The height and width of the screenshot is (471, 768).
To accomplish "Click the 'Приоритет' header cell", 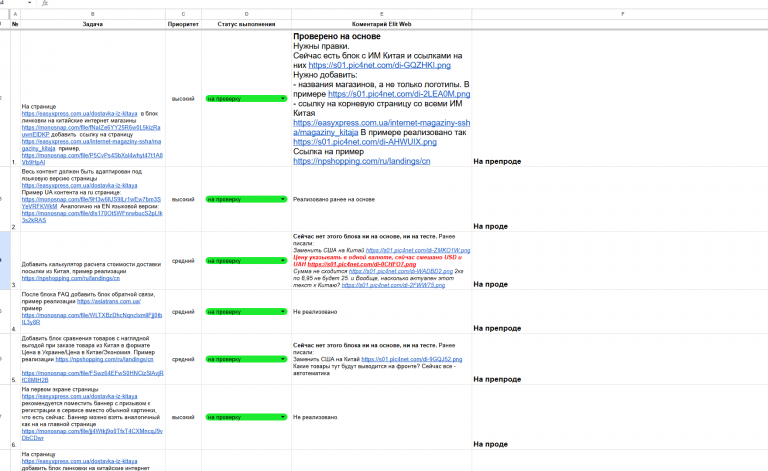I will pos(183,24).
